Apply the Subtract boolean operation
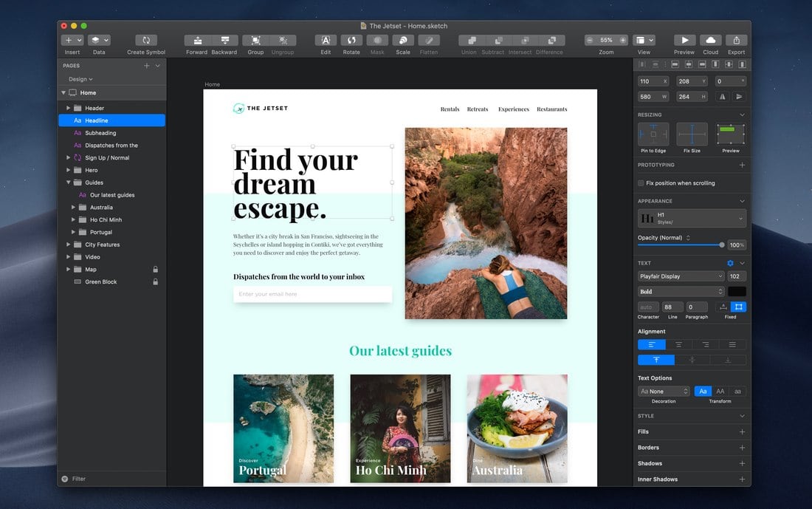 coord(499,41)
